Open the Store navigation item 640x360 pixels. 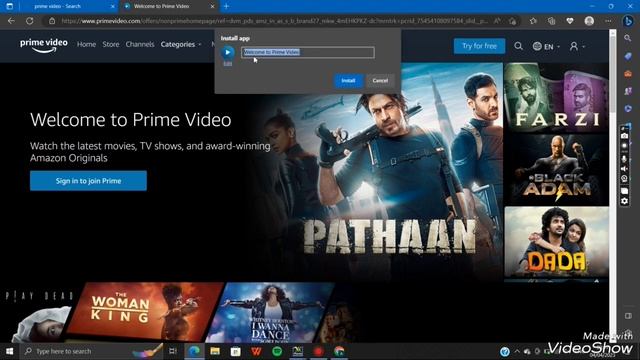point(111,44)
